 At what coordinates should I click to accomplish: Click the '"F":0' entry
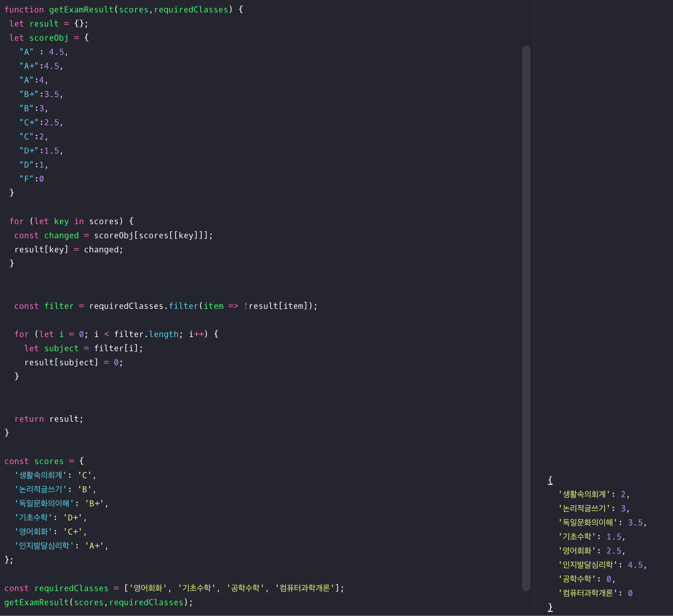[32, 179]
